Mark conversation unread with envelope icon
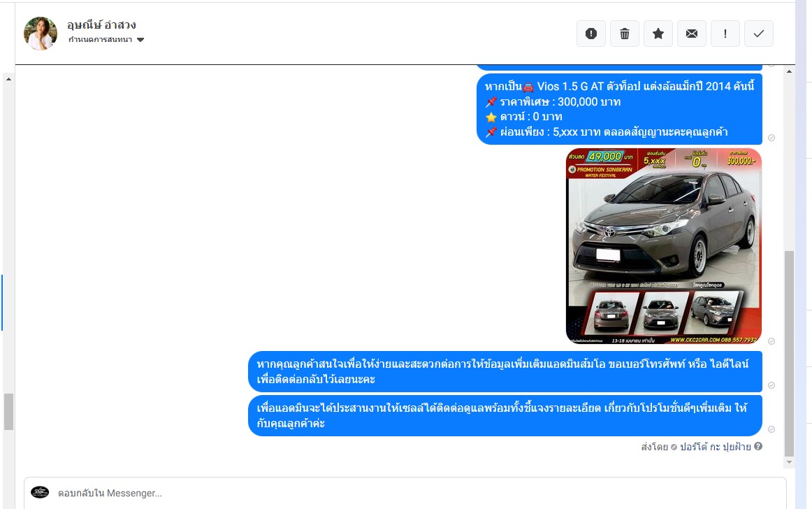812x509 pixels. [x=692, y=34]
